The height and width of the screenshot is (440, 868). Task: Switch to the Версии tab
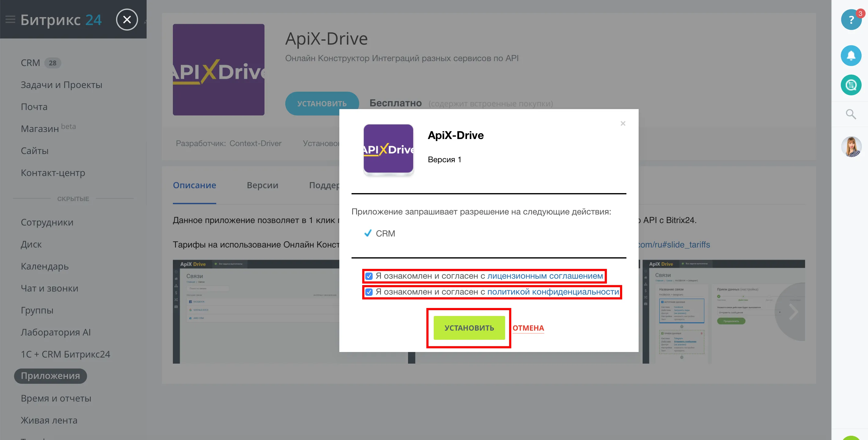(x=262, y=185)
